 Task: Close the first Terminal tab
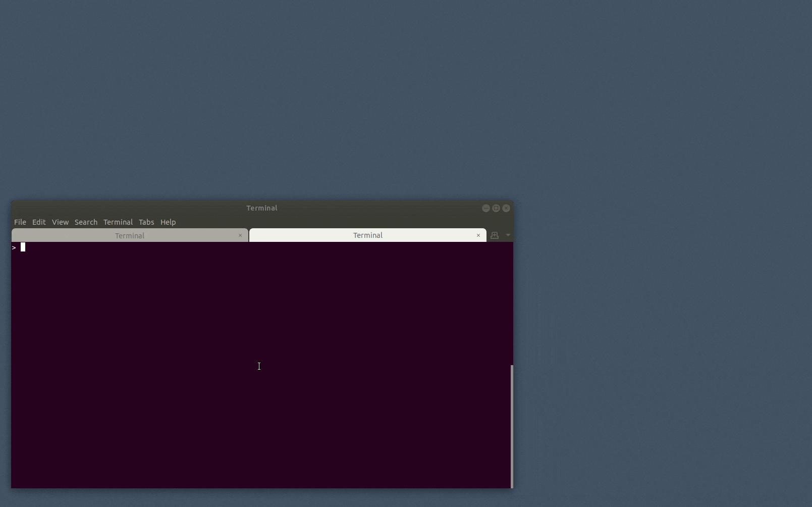[240, 235]
